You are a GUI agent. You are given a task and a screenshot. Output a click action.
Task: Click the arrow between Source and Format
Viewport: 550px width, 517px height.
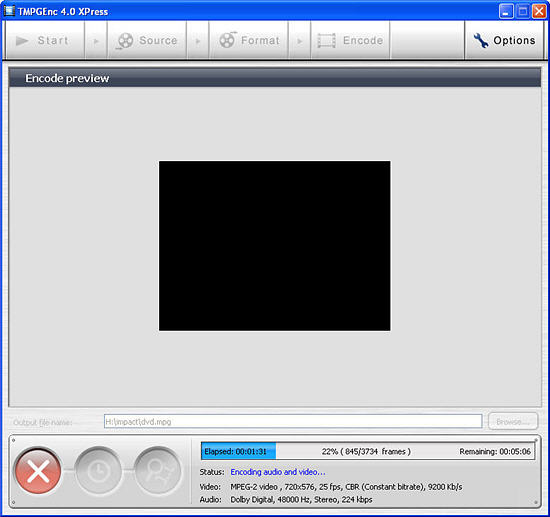tap(197, 41)
